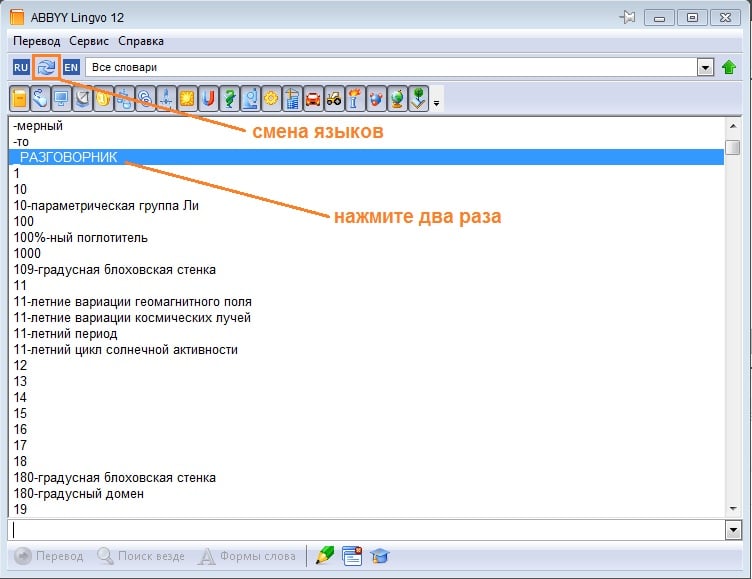The width and height of the screenshot is (752, 579).
Task: Select the -то entry in list
Action: click(x=366, y=142)
